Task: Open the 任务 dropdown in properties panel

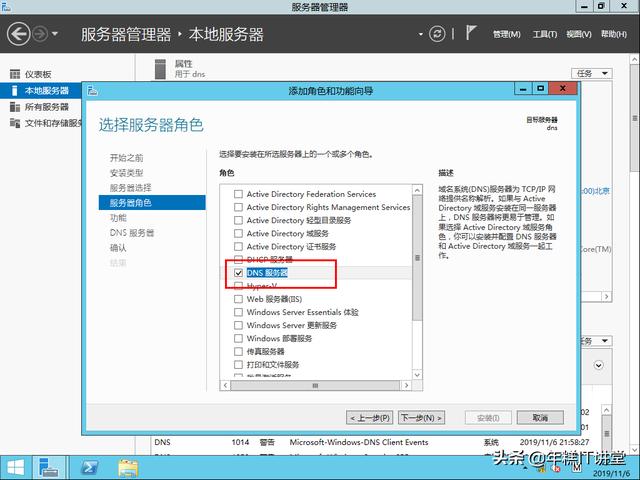Action: 591,73
